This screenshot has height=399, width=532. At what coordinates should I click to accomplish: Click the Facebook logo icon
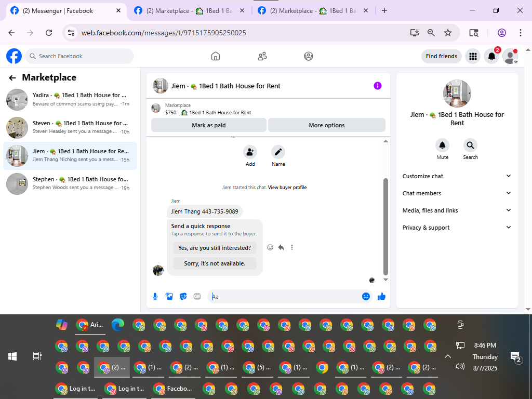point(14,56)
